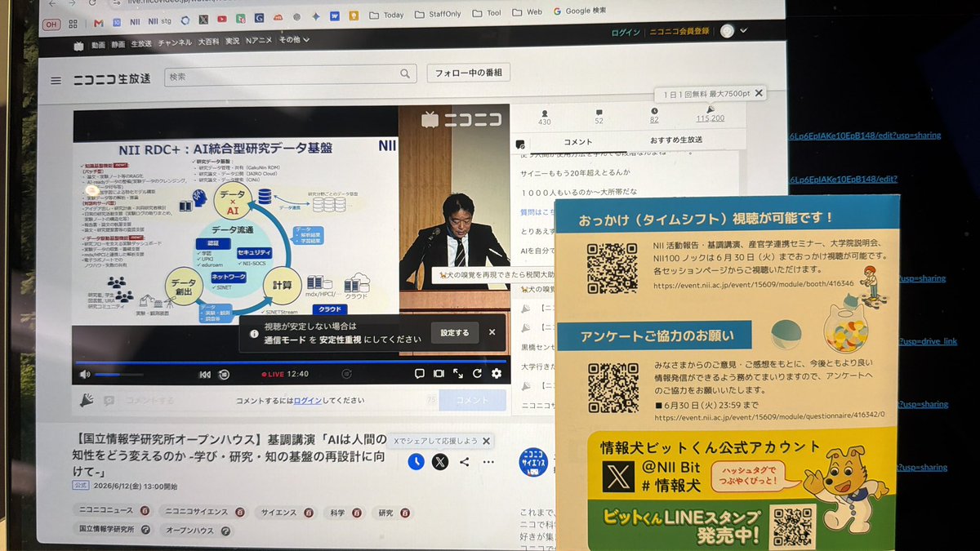Go to 大百科 in niconico top bar
980x551 pixels.
(208, 42)
